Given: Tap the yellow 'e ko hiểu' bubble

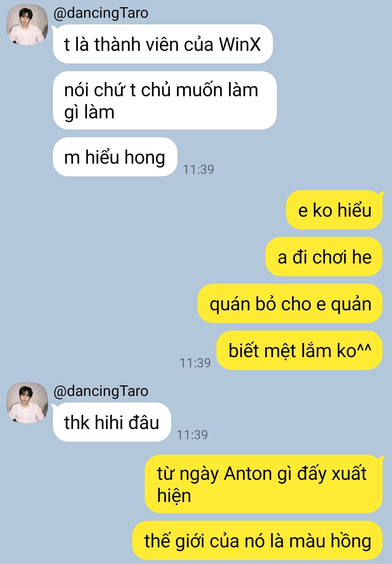Looking at the screenshot, I should pyautogui.click(x=335, y=210).
